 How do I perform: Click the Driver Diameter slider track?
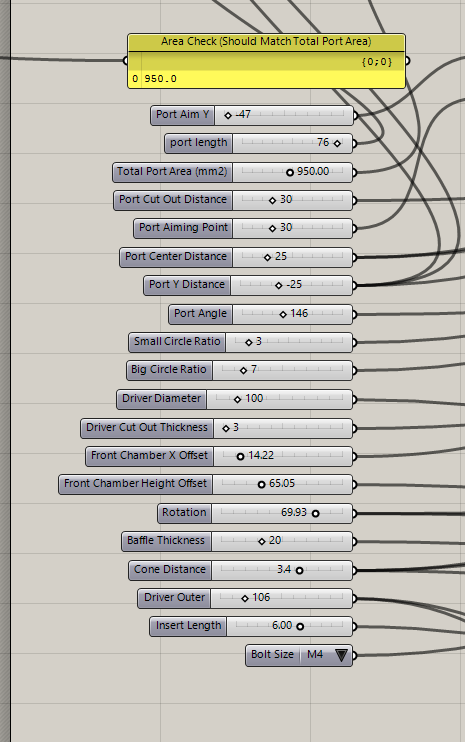click(279, 399)
